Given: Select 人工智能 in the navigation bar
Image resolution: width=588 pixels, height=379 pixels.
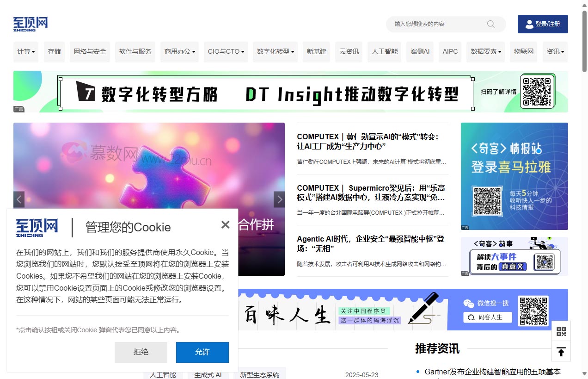Looking at the screenshot, I should coord(384,52).
